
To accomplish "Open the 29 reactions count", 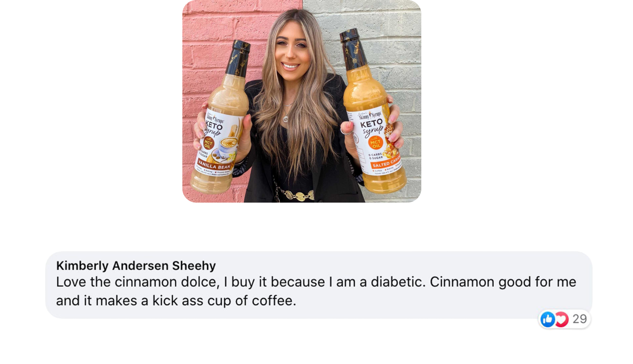I will (x=580, y=319).
